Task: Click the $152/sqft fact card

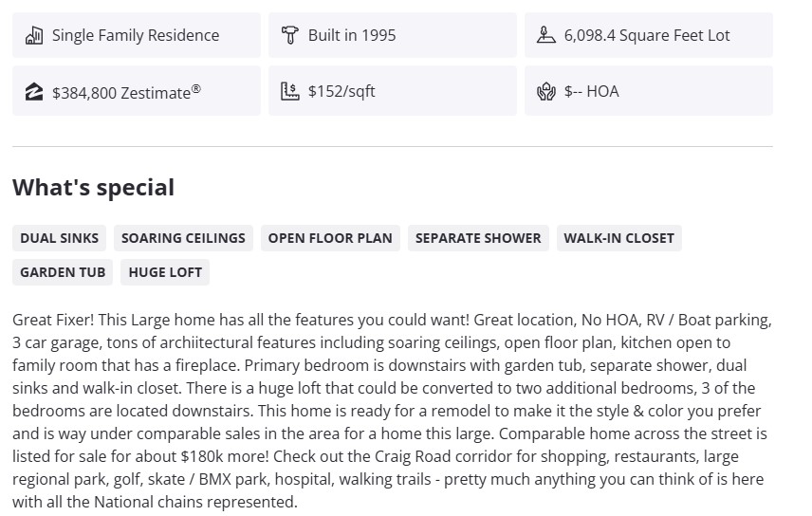Action: click(x=392, y=92)
